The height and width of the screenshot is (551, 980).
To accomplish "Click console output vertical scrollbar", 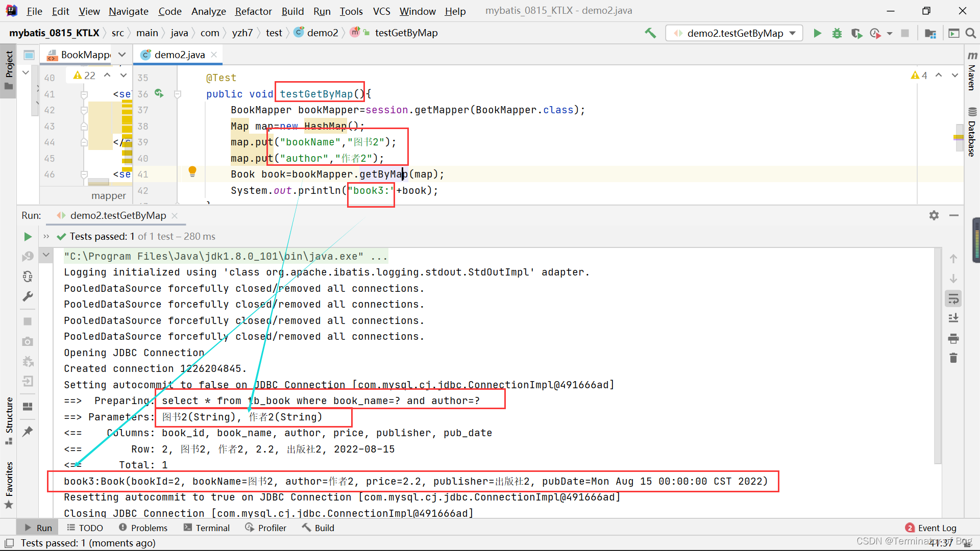I will pyautogui.click(x=937, y=356).
